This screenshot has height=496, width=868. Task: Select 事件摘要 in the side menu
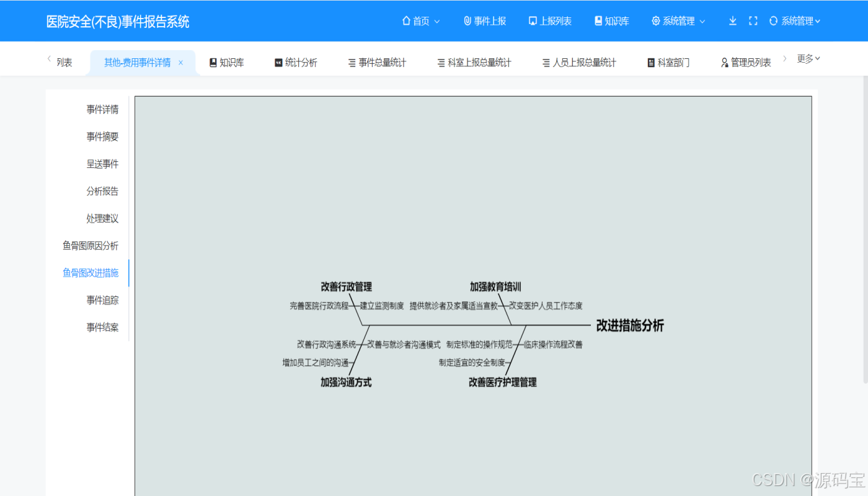102,137
